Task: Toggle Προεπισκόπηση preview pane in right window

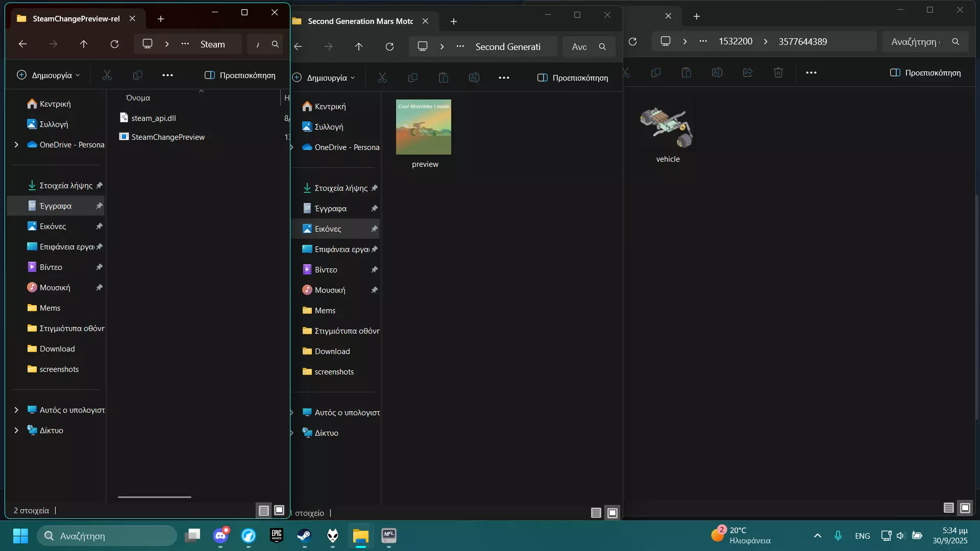Action: (925, 72)
